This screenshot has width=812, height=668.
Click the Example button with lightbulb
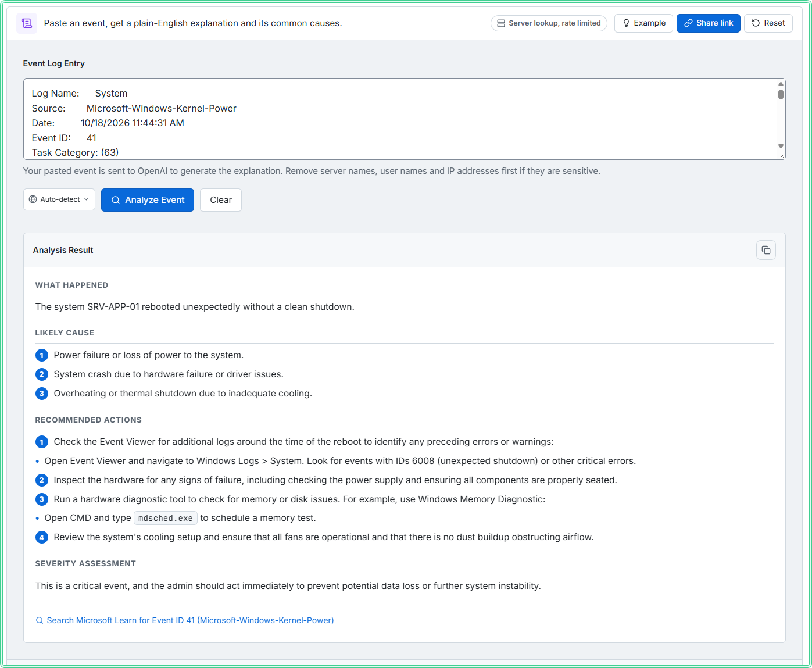(x=643, y=23)
